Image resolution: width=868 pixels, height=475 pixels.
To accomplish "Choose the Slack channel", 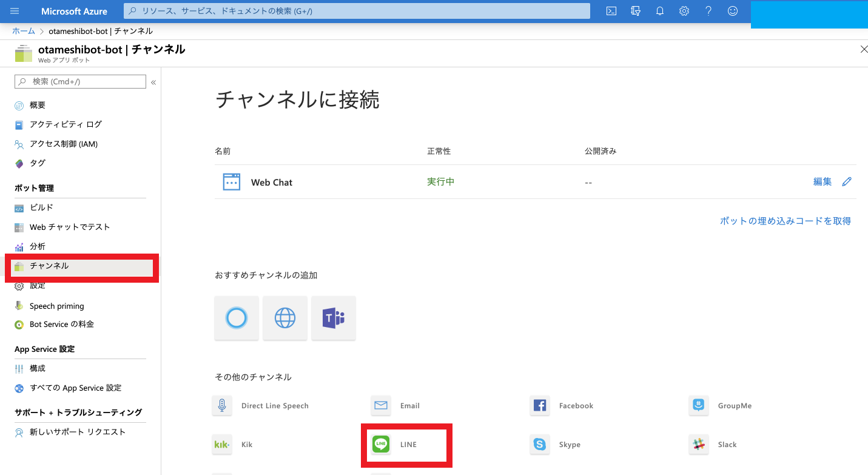I will (699, 444).
